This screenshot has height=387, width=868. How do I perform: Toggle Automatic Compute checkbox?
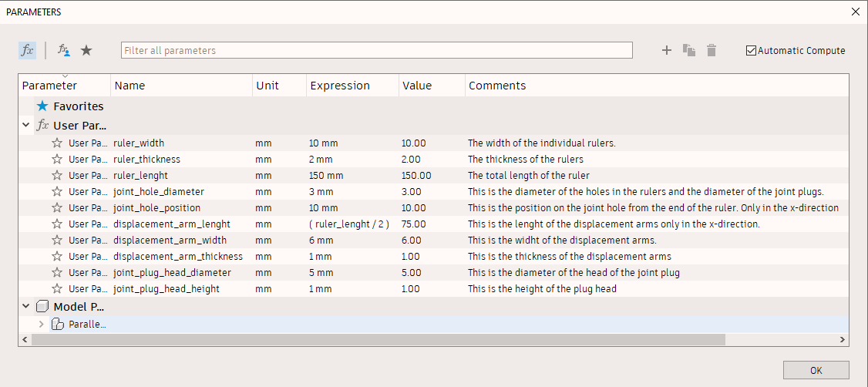(x=752, y=51)
